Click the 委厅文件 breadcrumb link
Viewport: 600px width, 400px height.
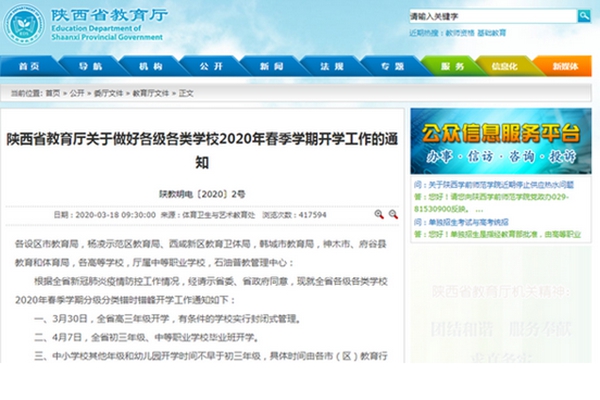point(108,93)
